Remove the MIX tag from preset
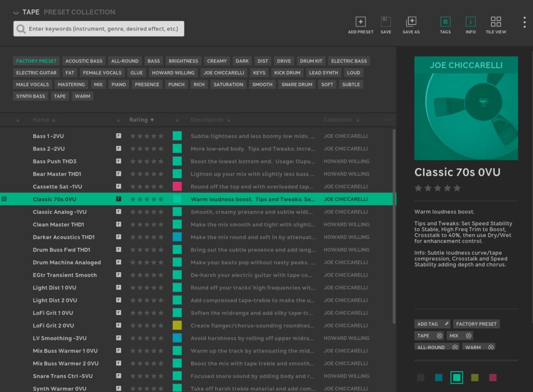 (x=468, y=336)
